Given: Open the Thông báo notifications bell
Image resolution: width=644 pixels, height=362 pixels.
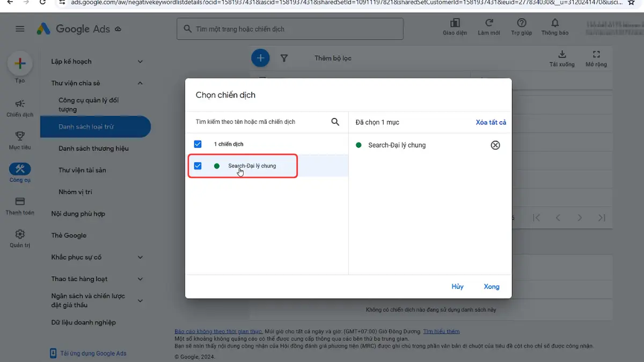Looking at the screenshot, I should [554, 24].
